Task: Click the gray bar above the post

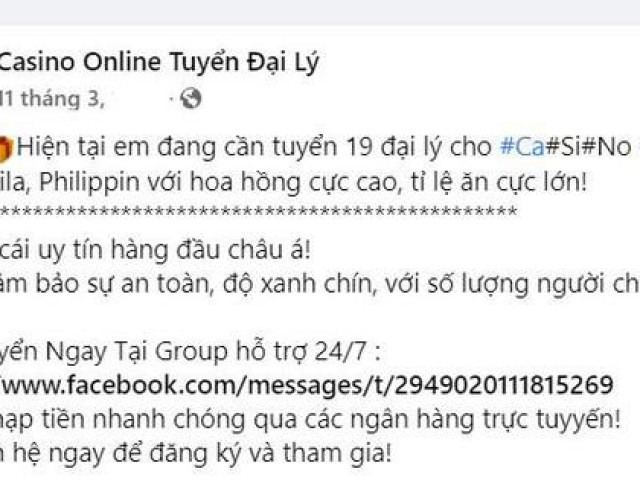Action: 320,12
